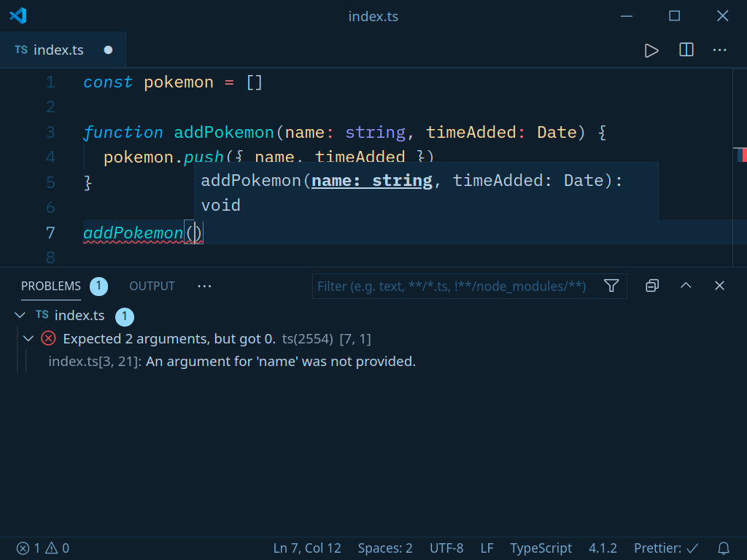747x560 pixels.
Task: Click the red error marker in overview ruler
Action: click(x=744, y=155)
